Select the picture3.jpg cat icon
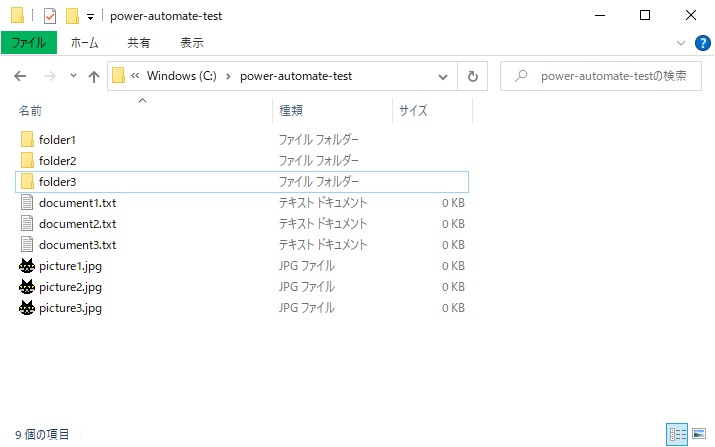 click(x=27, y=307)
